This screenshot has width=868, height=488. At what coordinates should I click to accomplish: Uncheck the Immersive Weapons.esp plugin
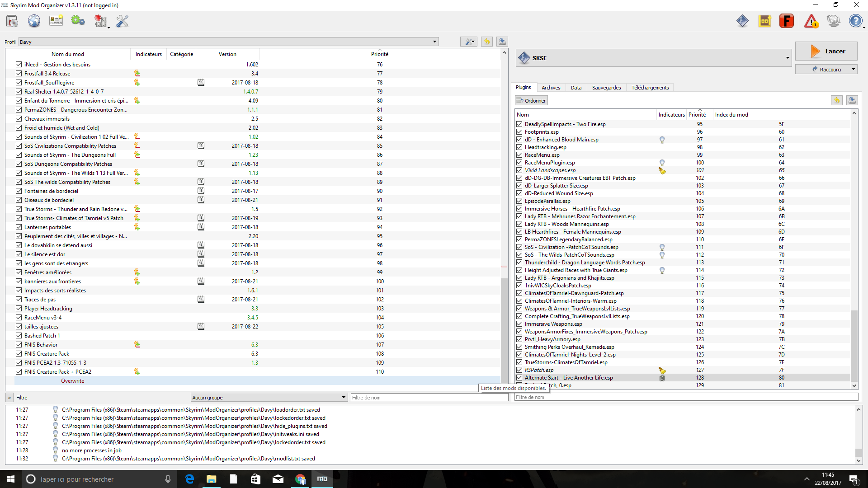pos(519,324)
